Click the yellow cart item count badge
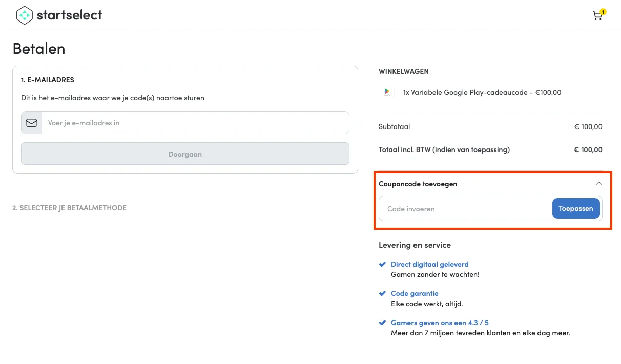Screen dimensions: 621x364 coord(603,11)
